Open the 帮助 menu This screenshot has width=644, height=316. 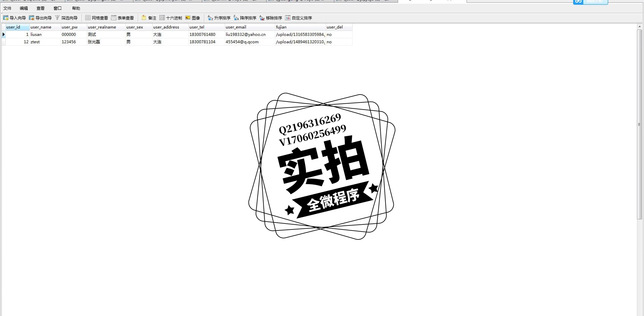76,8
